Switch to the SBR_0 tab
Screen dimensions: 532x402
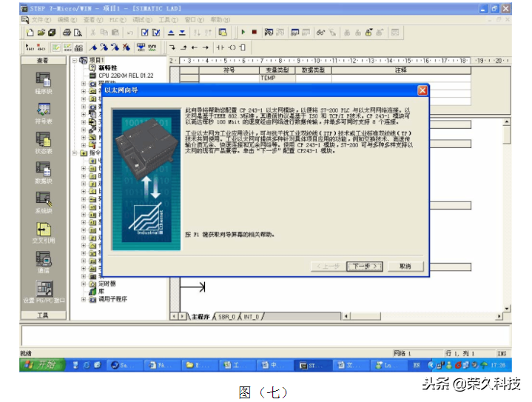226,316
